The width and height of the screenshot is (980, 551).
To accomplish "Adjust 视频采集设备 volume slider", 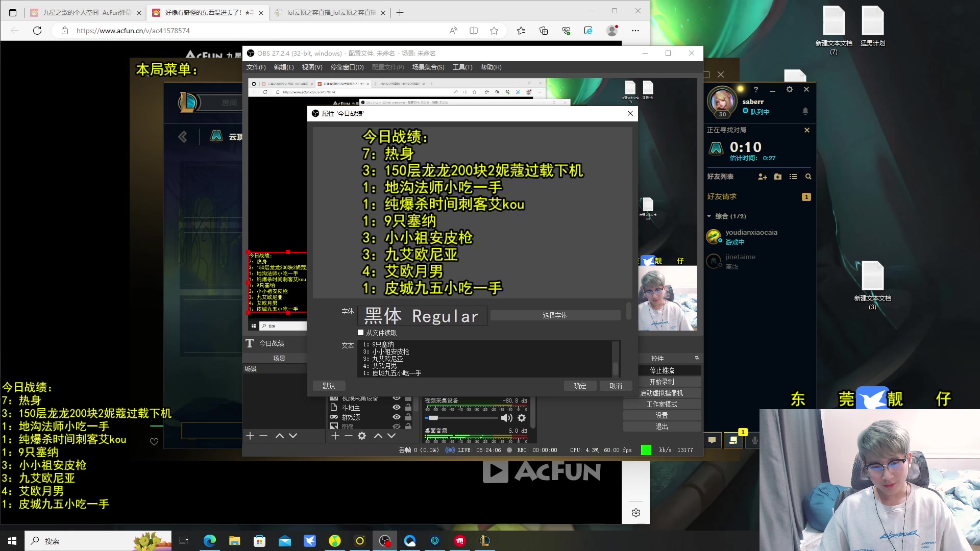I will point(433,418).
